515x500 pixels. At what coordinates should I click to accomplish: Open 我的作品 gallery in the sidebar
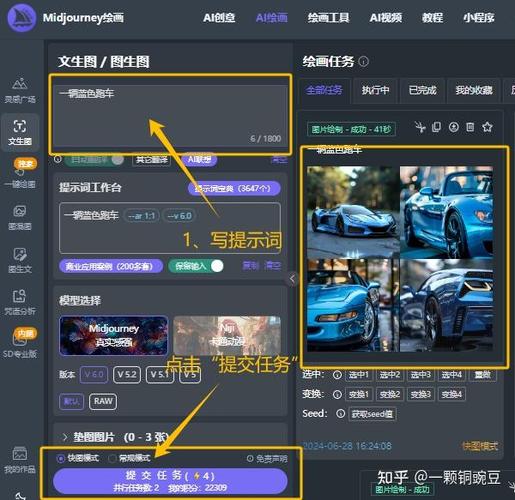(20, 460)
